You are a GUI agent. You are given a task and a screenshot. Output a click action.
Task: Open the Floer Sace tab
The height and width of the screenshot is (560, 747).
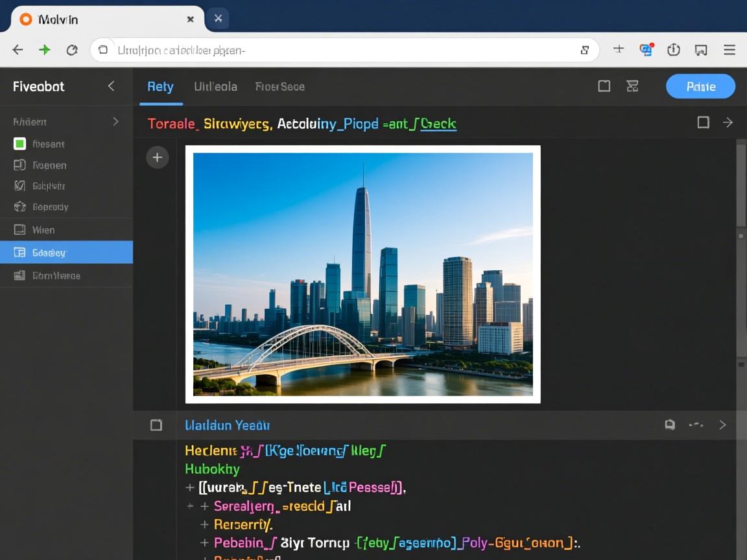[x=279, y=86]
